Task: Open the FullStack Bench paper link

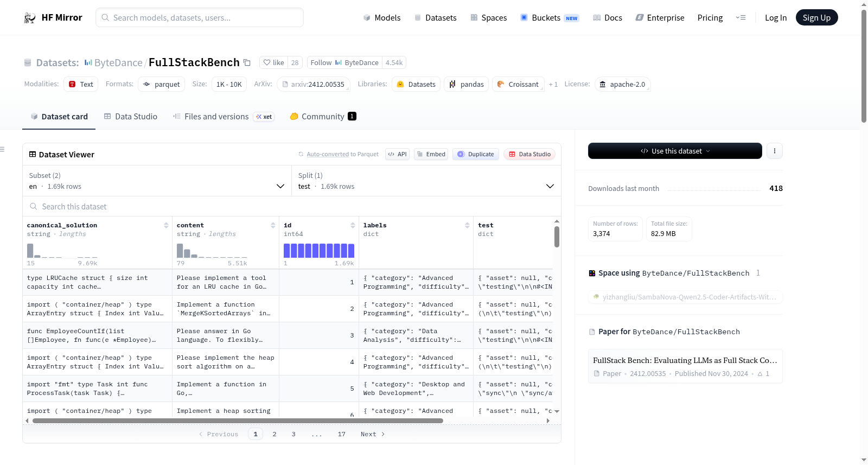Action: pyautogui.click(x=685, y=366)
